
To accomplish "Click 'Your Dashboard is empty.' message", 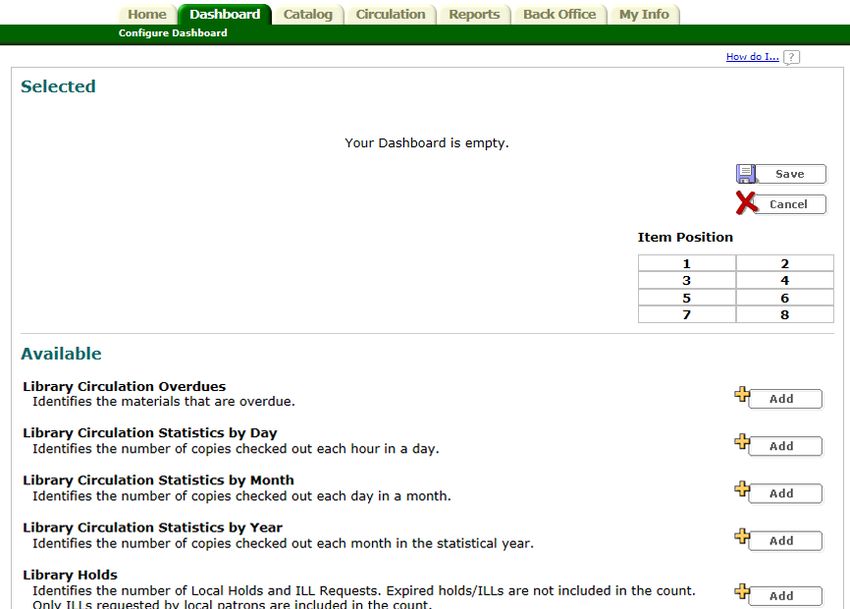I will click(427, 143).
